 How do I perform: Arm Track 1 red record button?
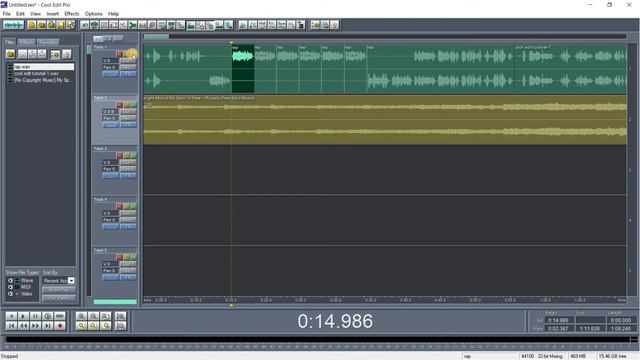tap(119, 54)
